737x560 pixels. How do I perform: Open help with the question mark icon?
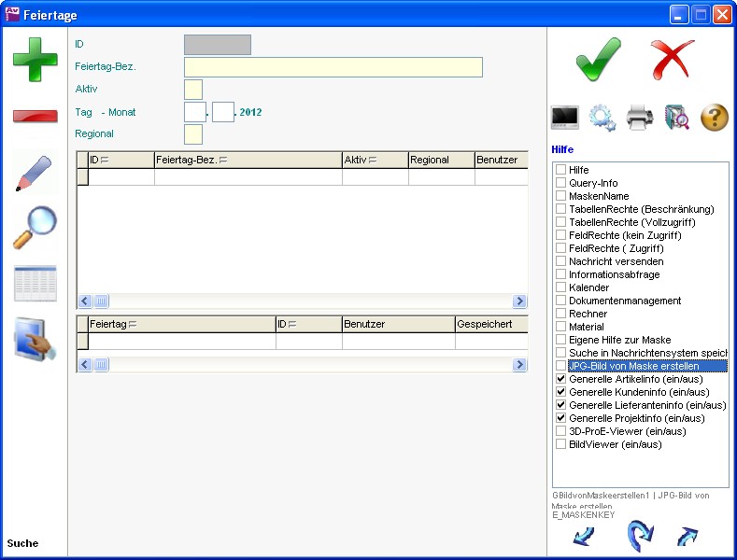coord(714,118)
